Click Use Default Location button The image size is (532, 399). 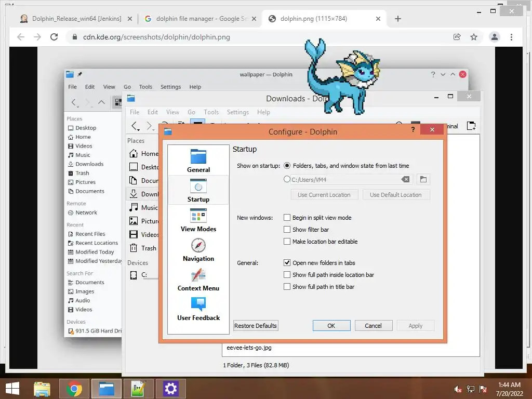(395, 195)
